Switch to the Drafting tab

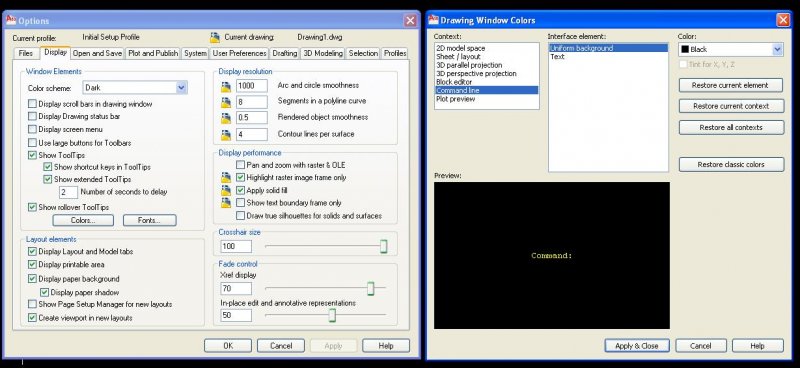[284, 53]
